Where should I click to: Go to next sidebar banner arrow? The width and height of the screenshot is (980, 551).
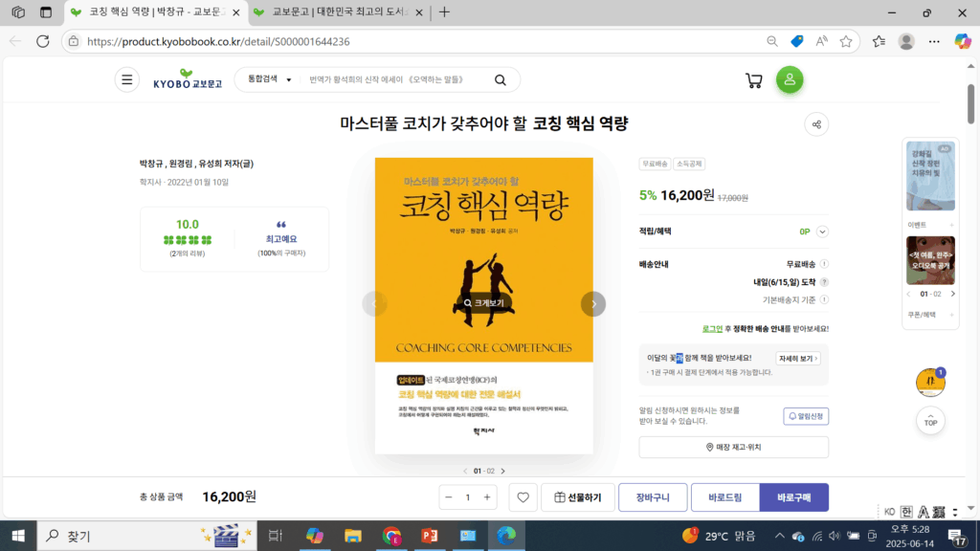[x=952, y=294]
